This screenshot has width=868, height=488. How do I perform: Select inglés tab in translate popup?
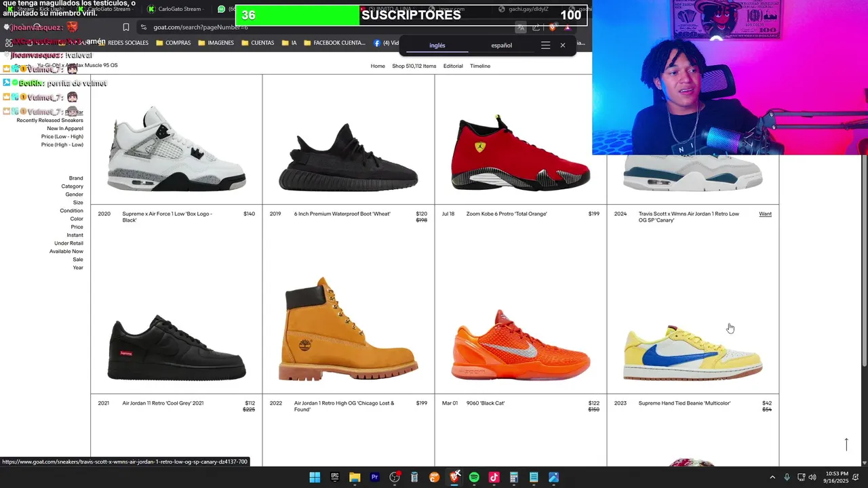(437, 45)
